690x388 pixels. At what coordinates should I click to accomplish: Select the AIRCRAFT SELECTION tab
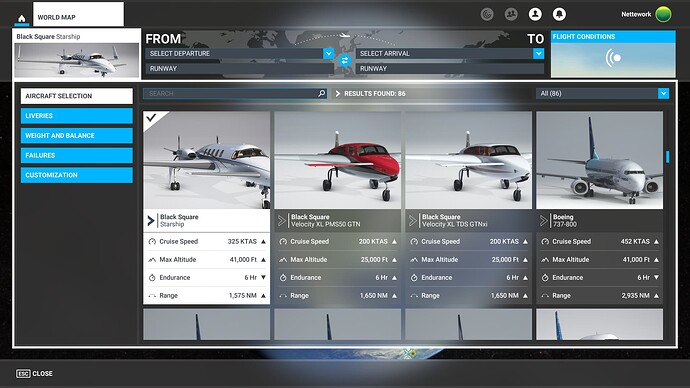(77, 96)
